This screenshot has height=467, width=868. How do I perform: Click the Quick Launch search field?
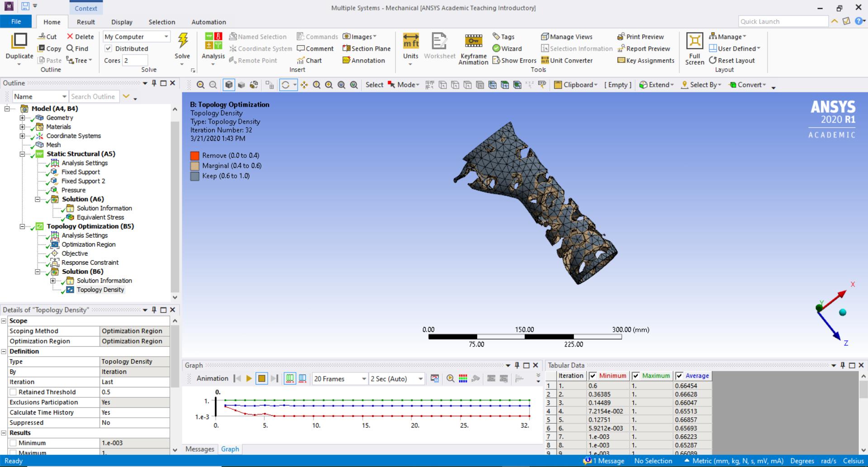point(783,21)
